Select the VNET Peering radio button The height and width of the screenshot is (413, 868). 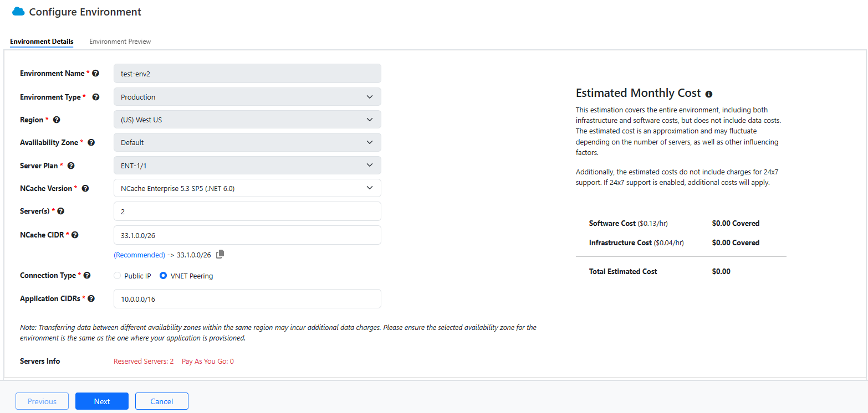(164, 276)
